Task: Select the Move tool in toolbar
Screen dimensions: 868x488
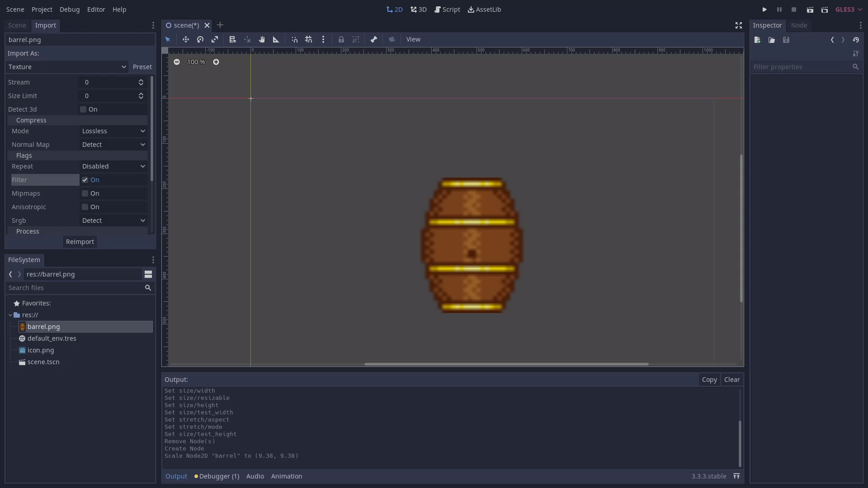Action: 185,39
